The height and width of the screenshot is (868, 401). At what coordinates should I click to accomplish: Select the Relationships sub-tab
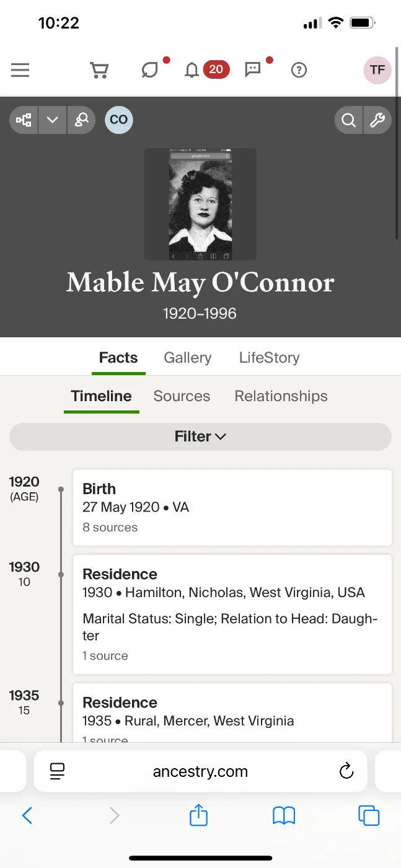pos(281,396)
